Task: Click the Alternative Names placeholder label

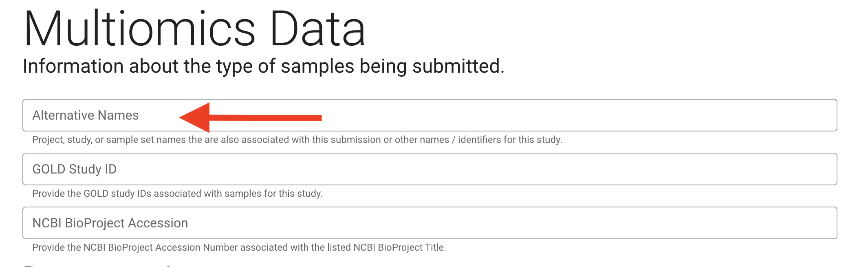Action: [86, 115]
